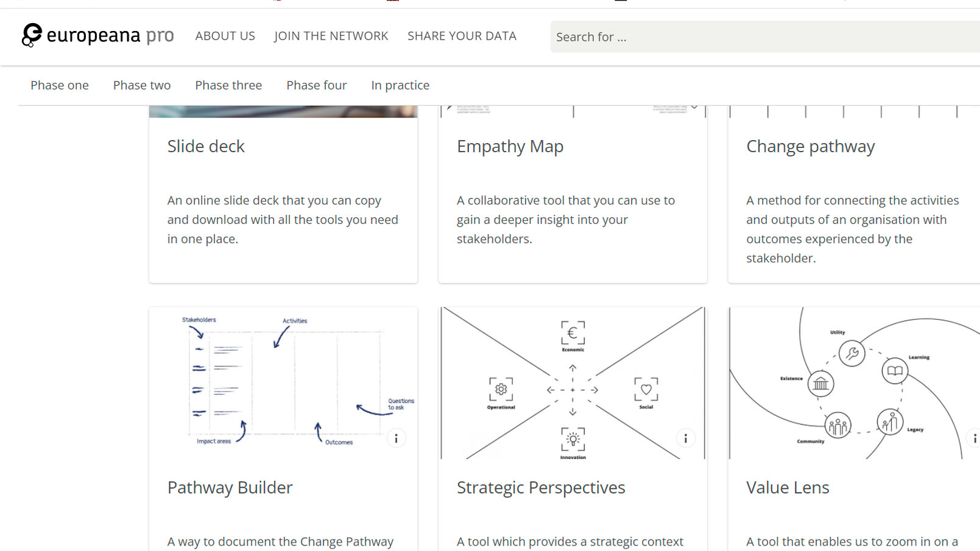980x551 pixels.
Task: Click the Europeana Pro logo
Action: coord(97,36)
